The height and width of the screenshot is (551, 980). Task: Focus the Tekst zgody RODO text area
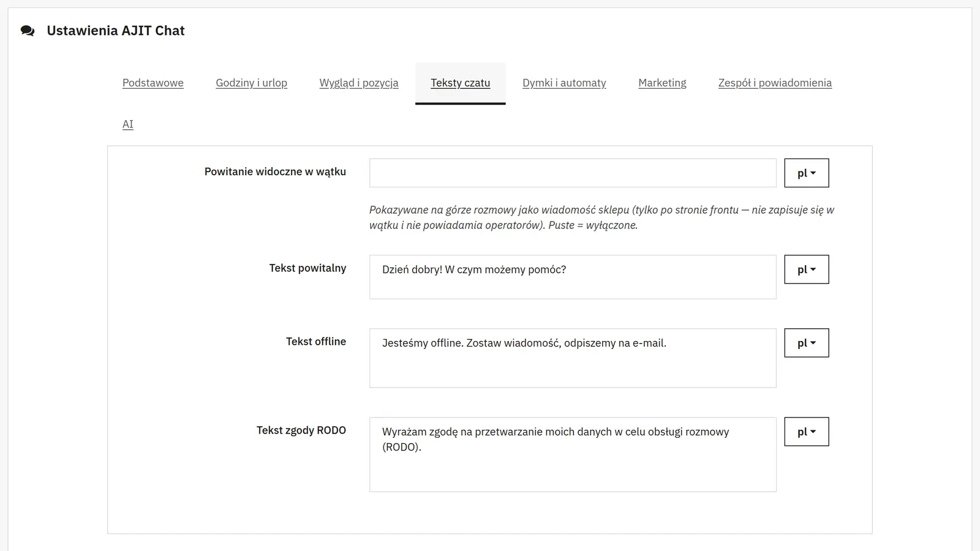click(573, 454)
